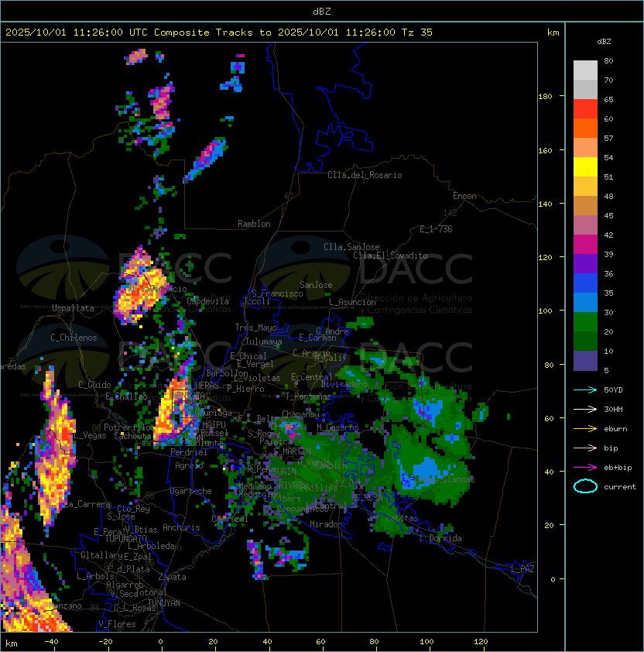Click the 'Capdevila' place label

(x=208, y=301)
